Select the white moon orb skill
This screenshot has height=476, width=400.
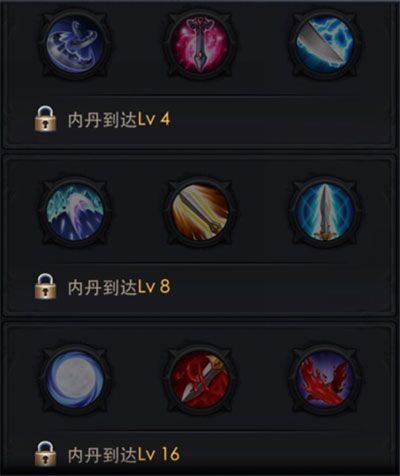(75, 380)
